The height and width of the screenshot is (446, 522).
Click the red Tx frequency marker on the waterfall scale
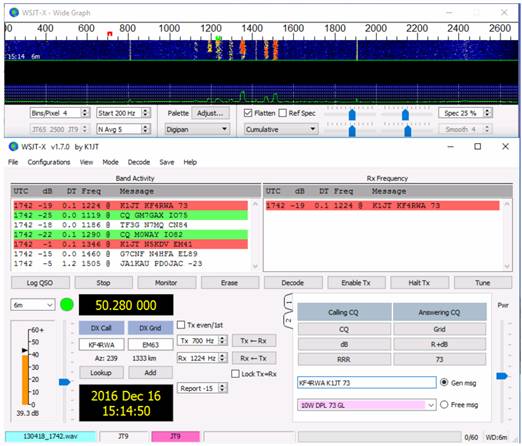click(110, 34)
